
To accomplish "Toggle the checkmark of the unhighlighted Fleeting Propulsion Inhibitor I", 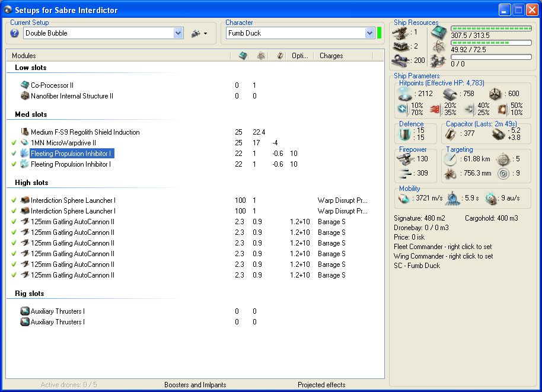I will [x=14, y=164].
